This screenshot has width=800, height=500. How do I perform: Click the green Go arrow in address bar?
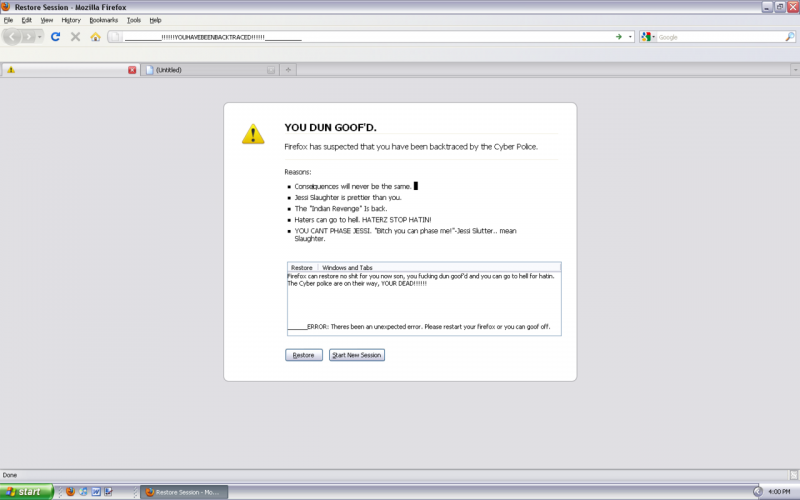click(x=618, y=37)
